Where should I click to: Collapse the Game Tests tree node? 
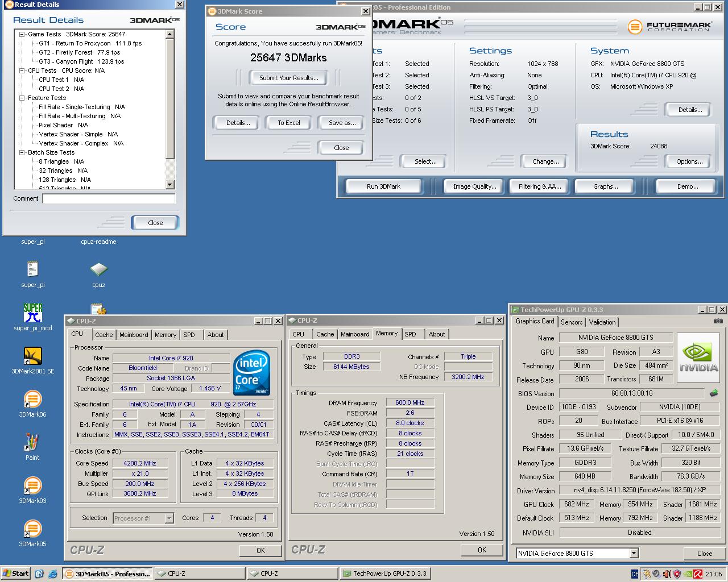pos(22,34)
